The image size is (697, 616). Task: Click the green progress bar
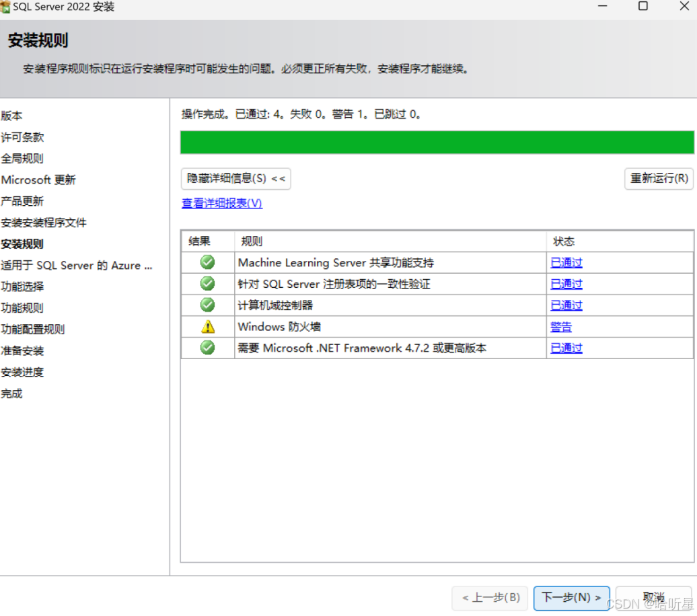click(437, 142)
